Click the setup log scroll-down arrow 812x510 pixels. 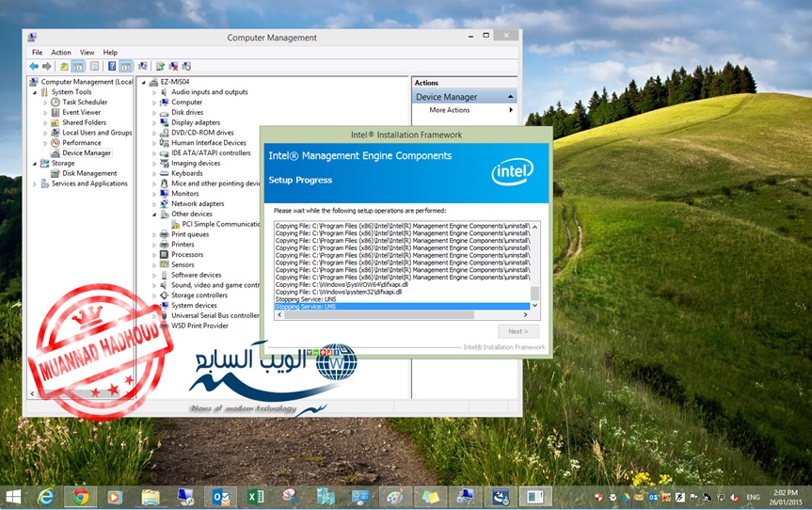click(535, 306)
